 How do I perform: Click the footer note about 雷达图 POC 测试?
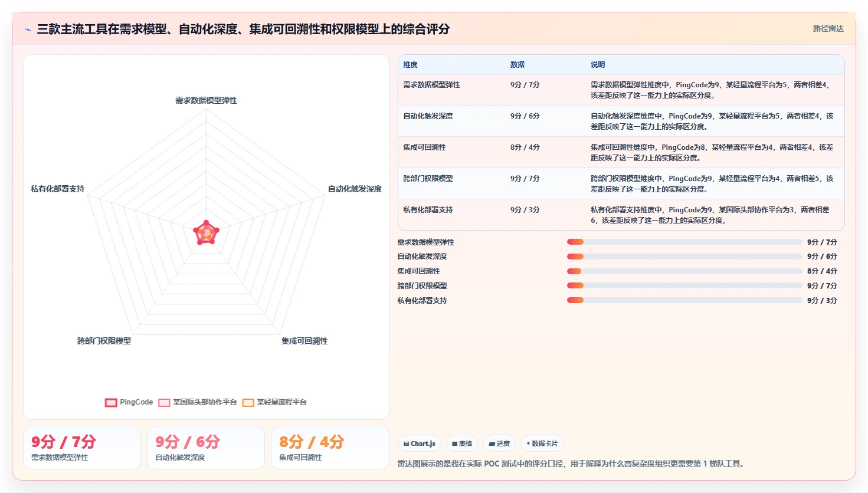pos(572,464)
